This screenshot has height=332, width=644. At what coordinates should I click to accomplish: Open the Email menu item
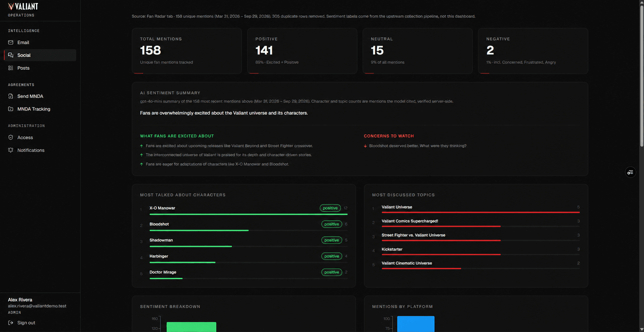point(40,42)
